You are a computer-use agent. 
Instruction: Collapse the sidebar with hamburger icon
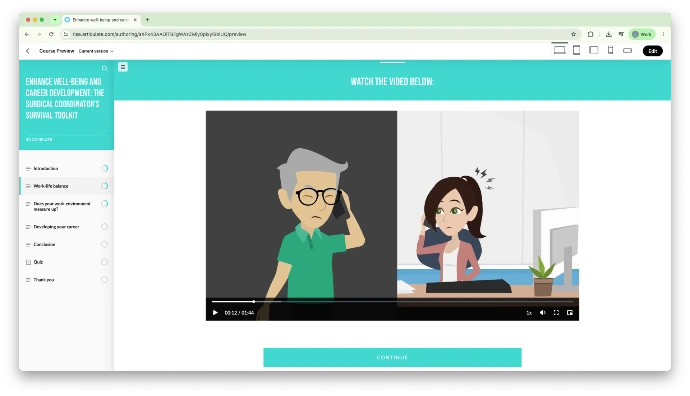click(123, 67)
